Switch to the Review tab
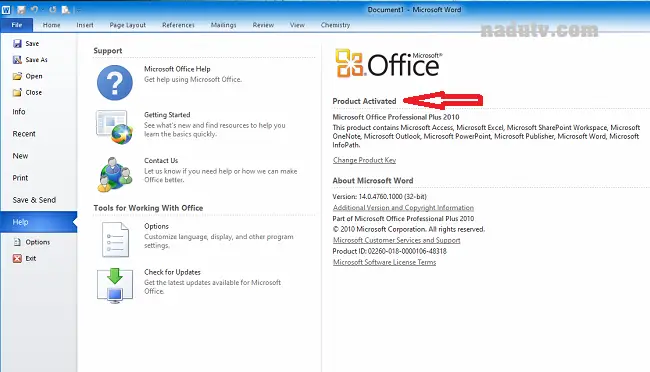 point(263,25)
